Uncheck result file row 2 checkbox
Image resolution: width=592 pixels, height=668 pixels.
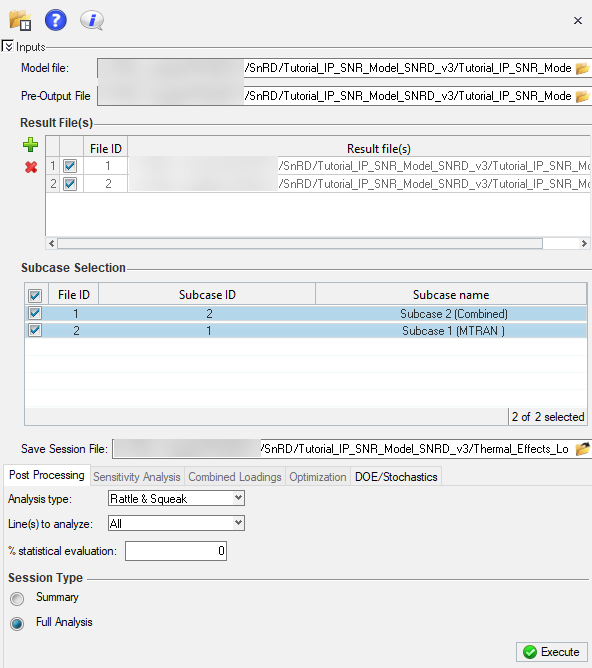click(x=70, y=184)
